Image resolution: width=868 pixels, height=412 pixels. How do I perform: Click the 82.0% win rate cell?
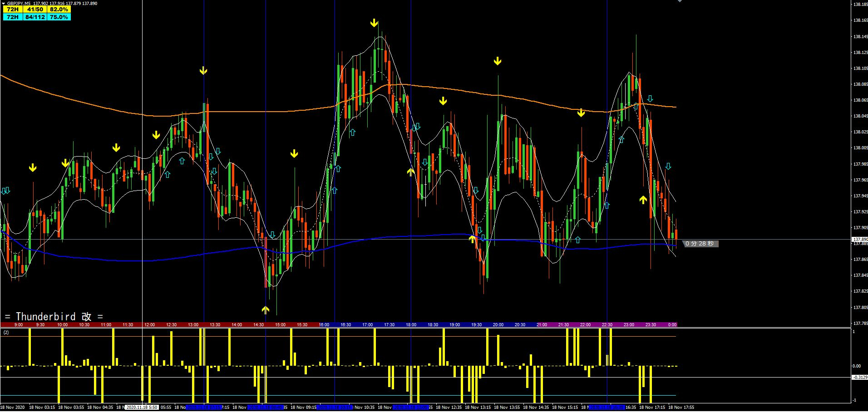coord(59,9)
